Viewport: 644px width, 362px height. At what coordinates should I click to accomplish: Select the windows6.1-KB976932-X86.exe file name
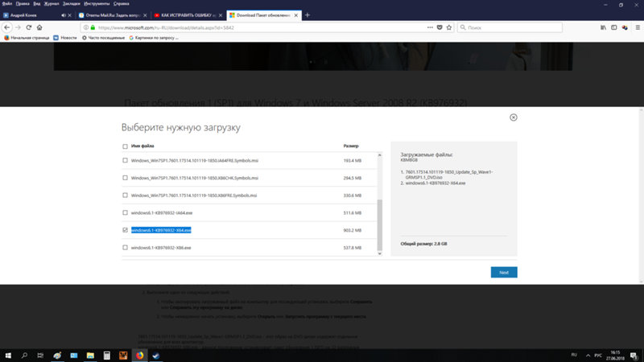pos(161,248)
